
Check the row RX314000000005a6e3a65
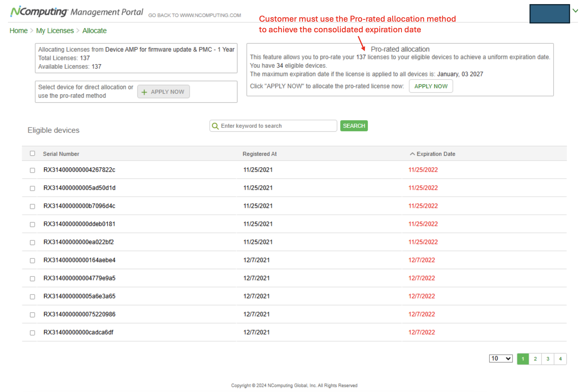pyautogui.click(x=32, y=296)
